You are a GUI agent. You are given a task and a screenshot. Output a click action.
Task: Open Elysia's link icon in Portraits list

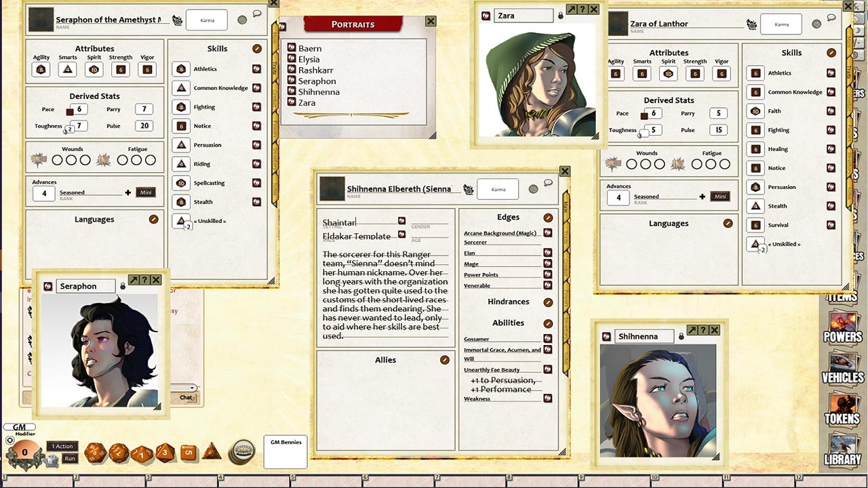292,59
